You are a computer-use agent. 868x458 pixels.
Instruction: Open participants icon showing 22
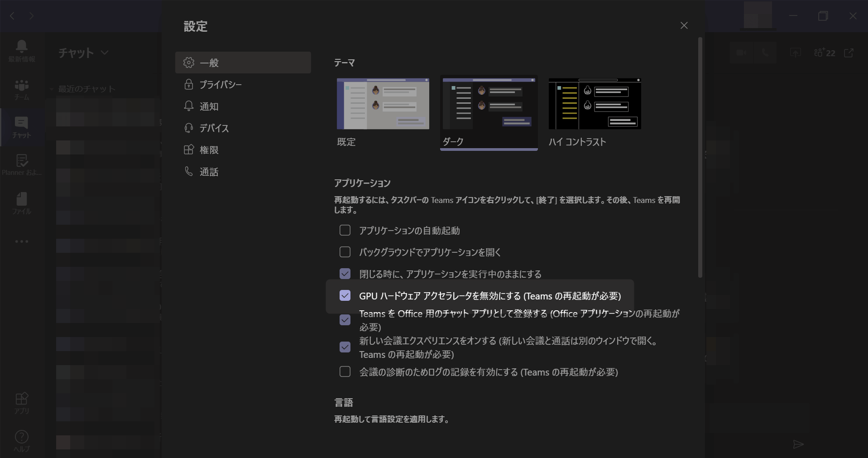pos(825,53)
